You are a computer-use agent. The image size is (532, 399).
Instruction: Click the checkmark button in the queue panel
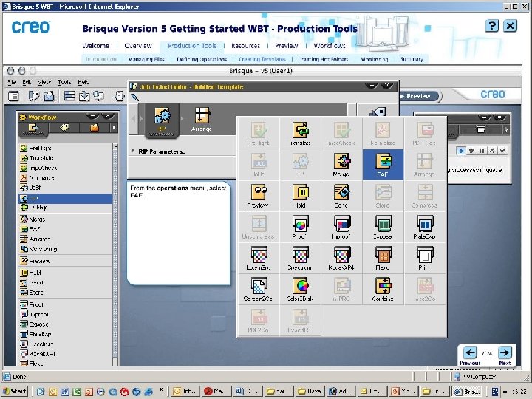502,151
